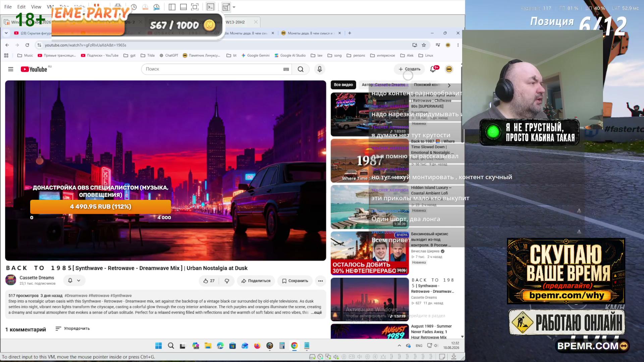Open the Cassette Dreams channel name link

click(37, 278)
